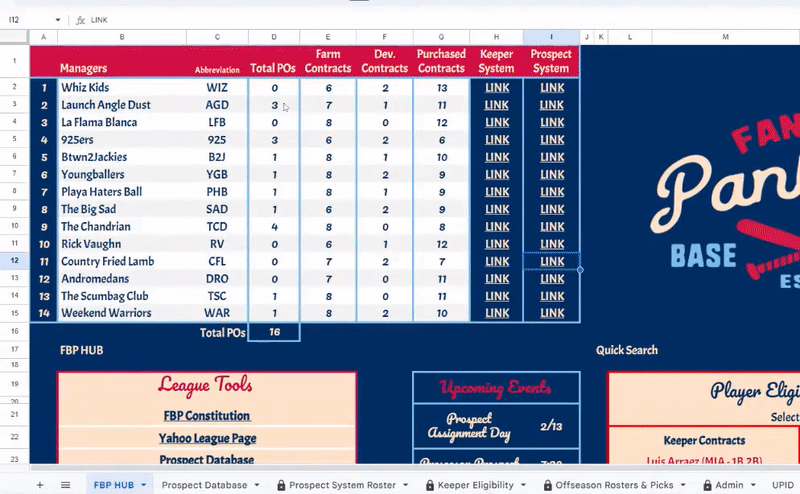Open FBP HUB tab dropdown arrow
This screenshot has width=800, height=494.
click(x=143, y=485)
